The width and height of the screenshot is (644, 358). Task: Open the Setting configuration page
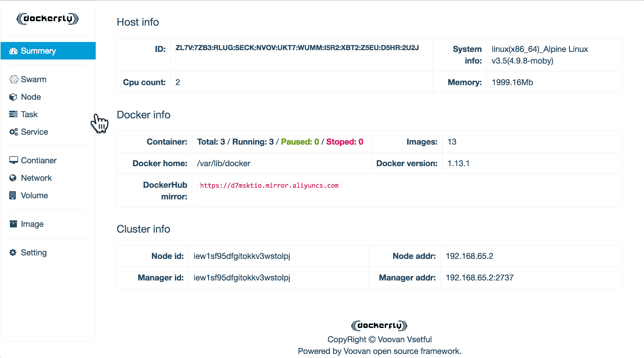pyautogui.click(x=34, y=253)
